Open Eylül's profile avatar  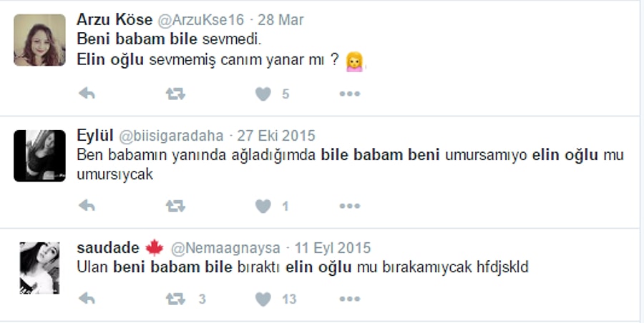click(x=39, y=156)
